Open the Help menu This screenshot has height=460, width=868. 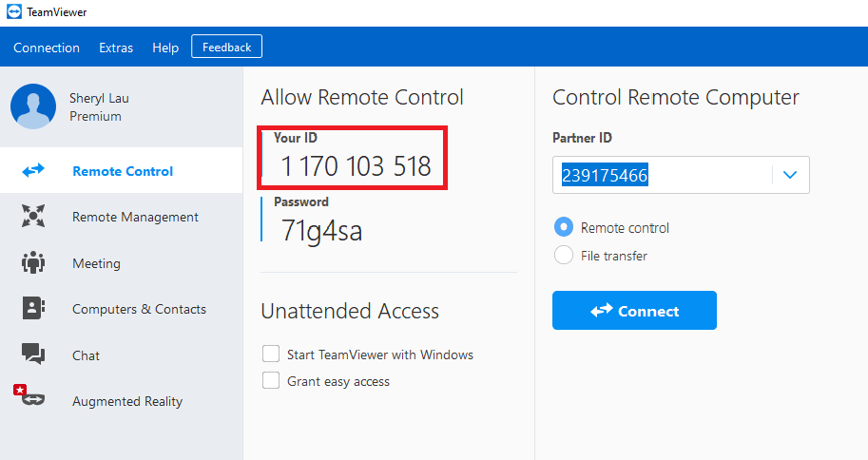tap(165, 48)
